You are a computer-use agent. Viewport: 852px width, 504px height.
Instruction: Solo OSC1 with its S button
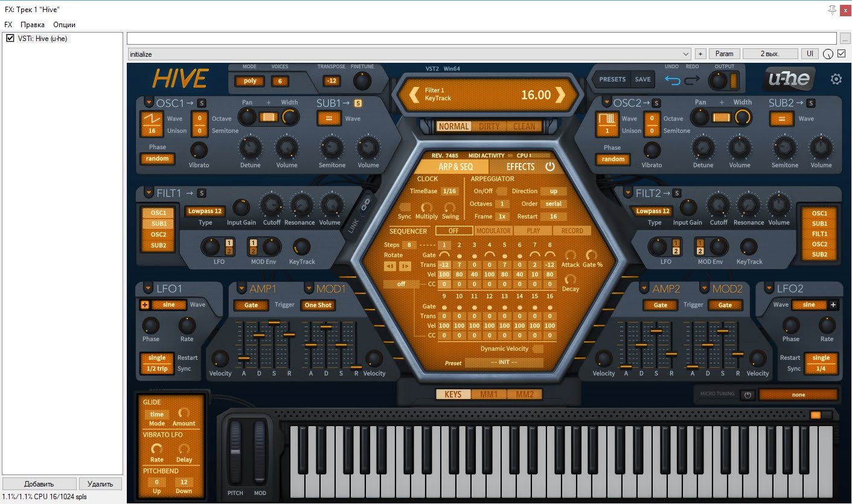[201, 103]
